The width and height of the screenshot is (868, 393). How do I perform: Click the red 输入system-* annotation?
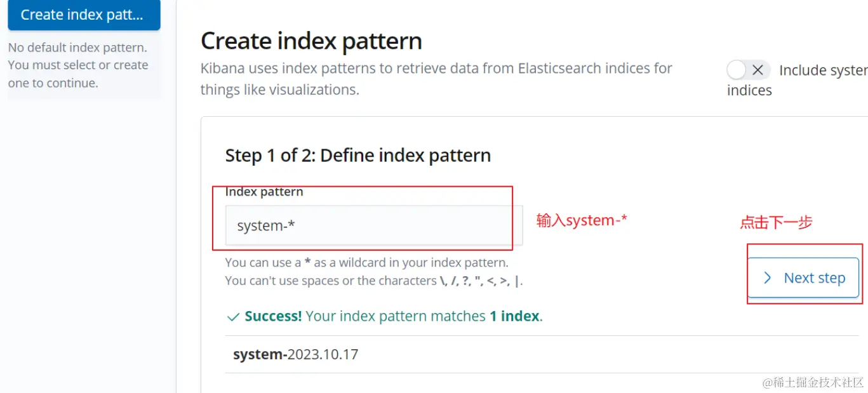[x=582, y=220]
